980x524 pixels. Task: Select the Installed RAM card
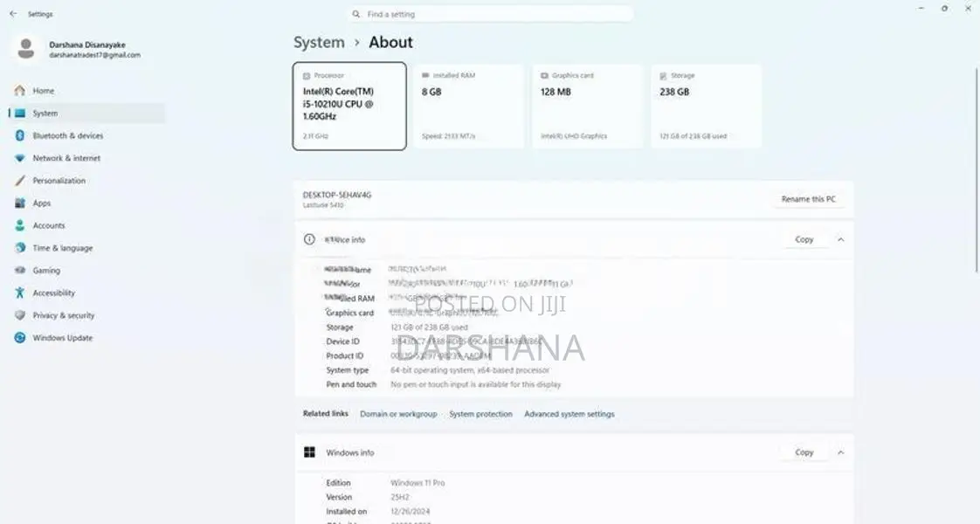(x=468, y=107)
